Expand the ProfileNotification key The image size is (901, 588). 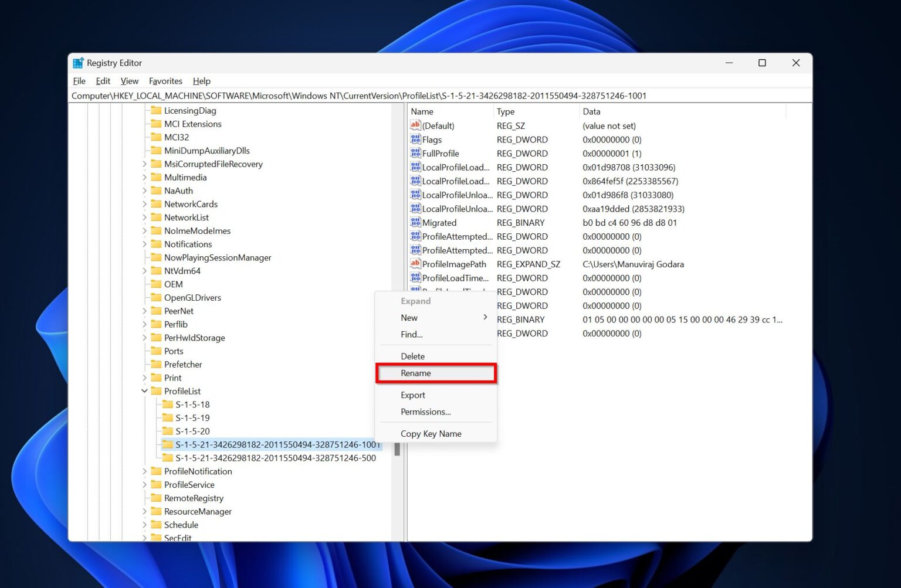[144, 471]
